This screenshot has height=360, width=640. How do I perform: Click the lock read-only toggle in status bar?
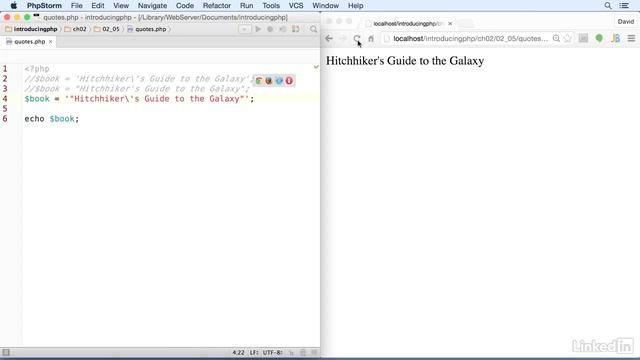click(x=303, y=352)
